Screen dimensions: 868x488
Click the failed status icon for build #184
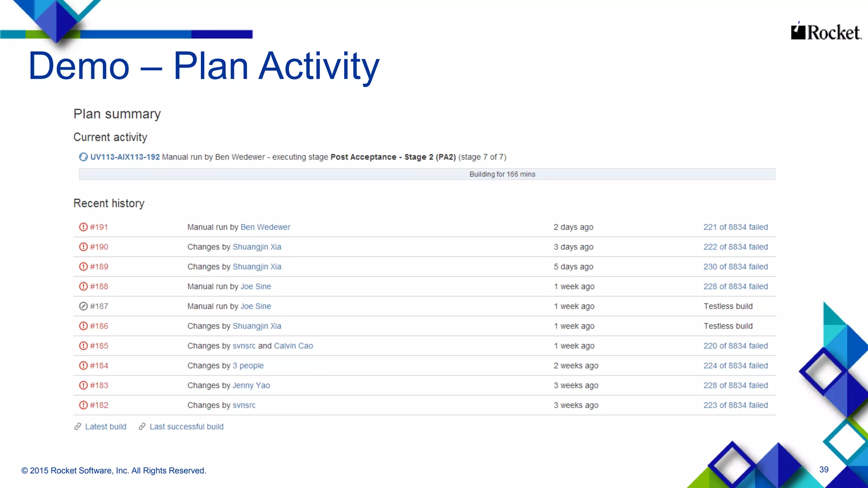click(x=83, y=366)
